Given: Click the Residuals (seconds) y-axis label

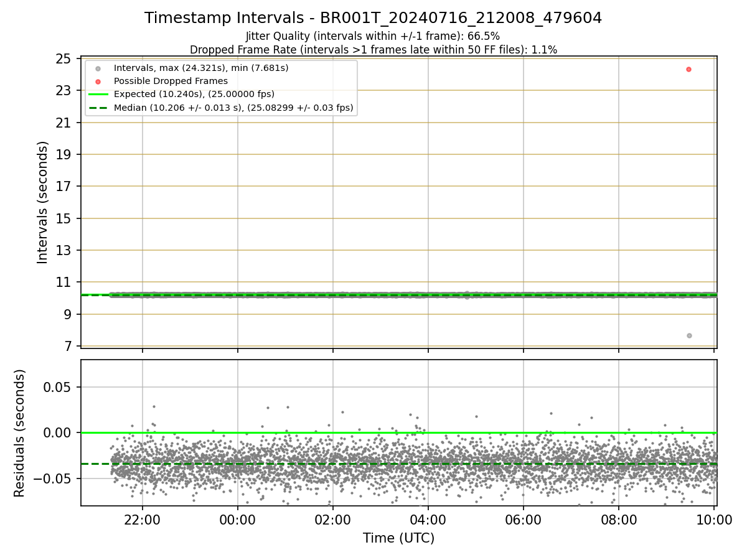Looking at the screenshot, I should [20, 433].
